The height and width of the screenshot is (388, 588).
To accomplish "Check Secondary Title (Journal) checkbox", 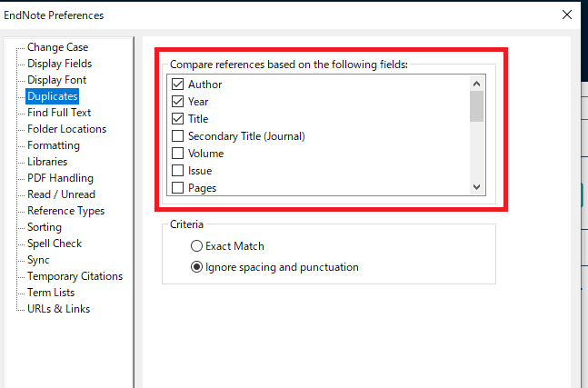I will tap(177, 136).
